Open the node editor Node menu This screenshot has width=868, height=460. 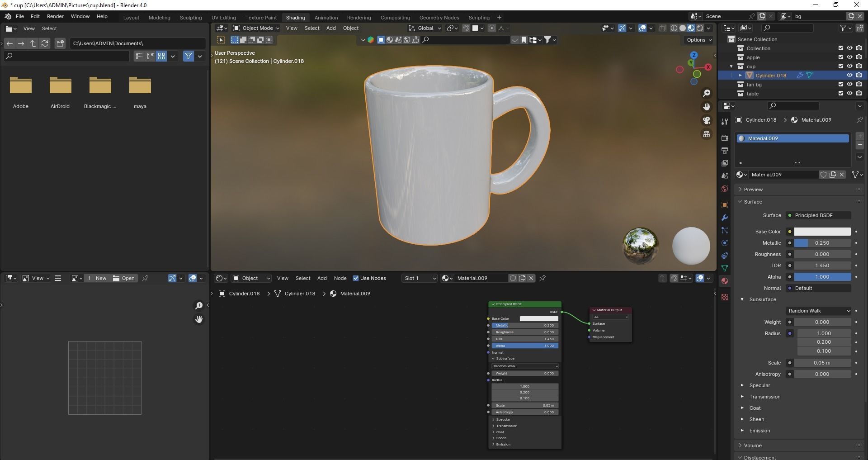coord(340,278)
